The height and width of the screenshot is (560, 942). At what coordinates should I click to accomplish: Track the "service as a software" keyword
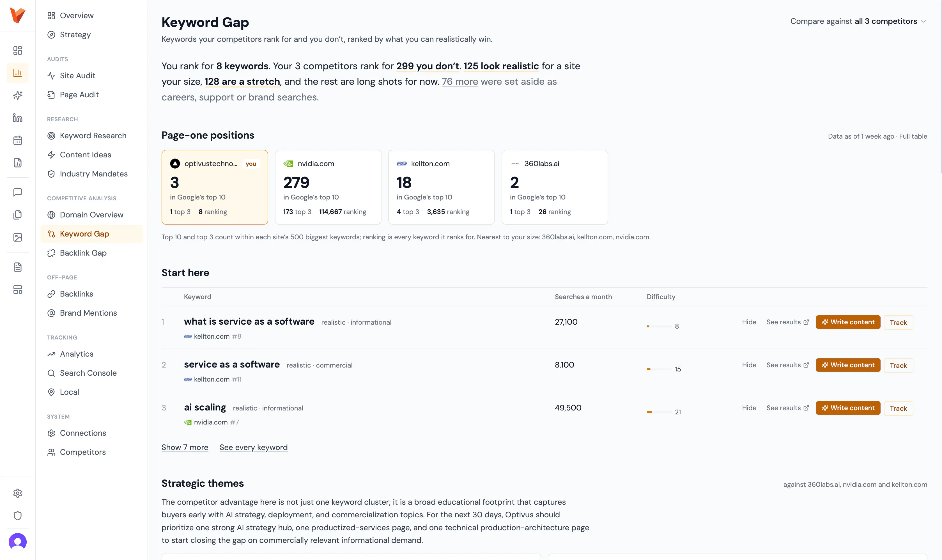coord(898,366)
